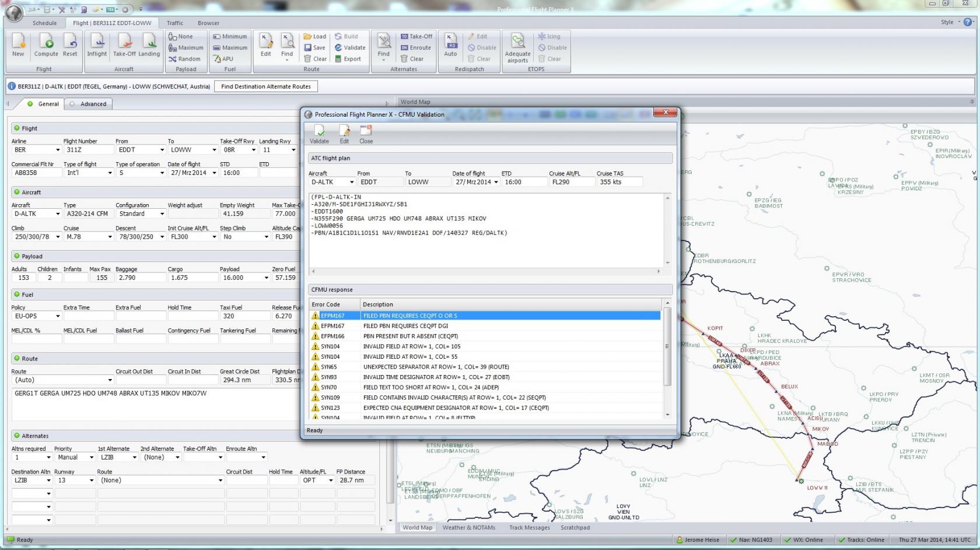The width and height of the screenshot is (980, 550).
Task: Validate the route in ribbon
Action: pyautogui.click(x=350, y=48)
